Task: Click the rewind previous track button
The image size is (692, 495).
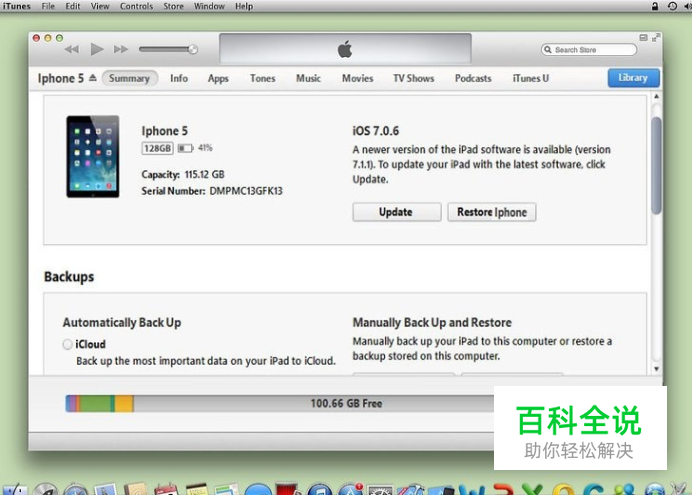Action: click(71, 49)
